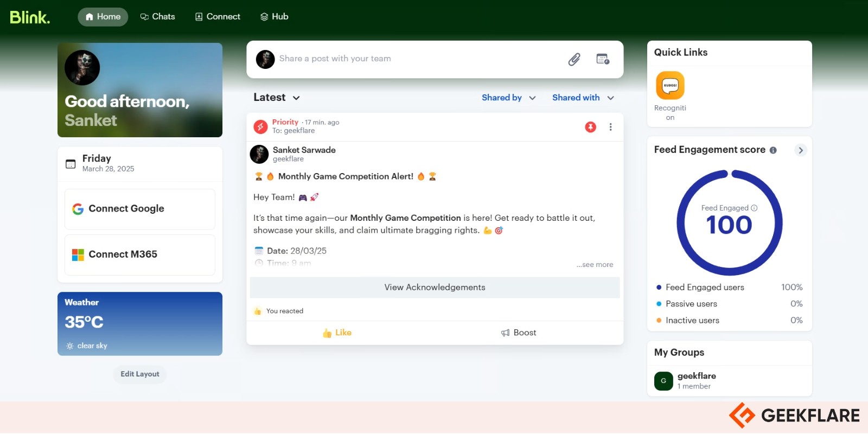
Task: Open the Shared by filter dropdown
Action: pyautogui.click(x=509, y=98)
